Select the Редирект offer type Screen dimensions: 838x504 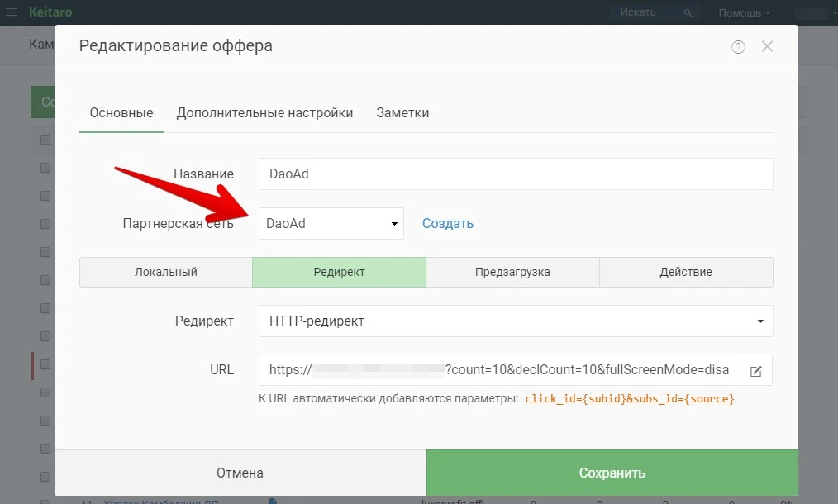click(339, 272)
